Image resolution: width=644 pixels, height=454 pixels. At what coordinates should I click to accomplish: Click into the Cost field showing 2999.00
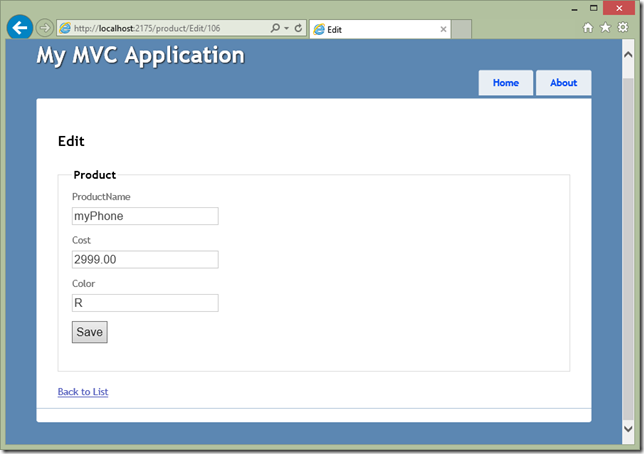tap(145, 260)
